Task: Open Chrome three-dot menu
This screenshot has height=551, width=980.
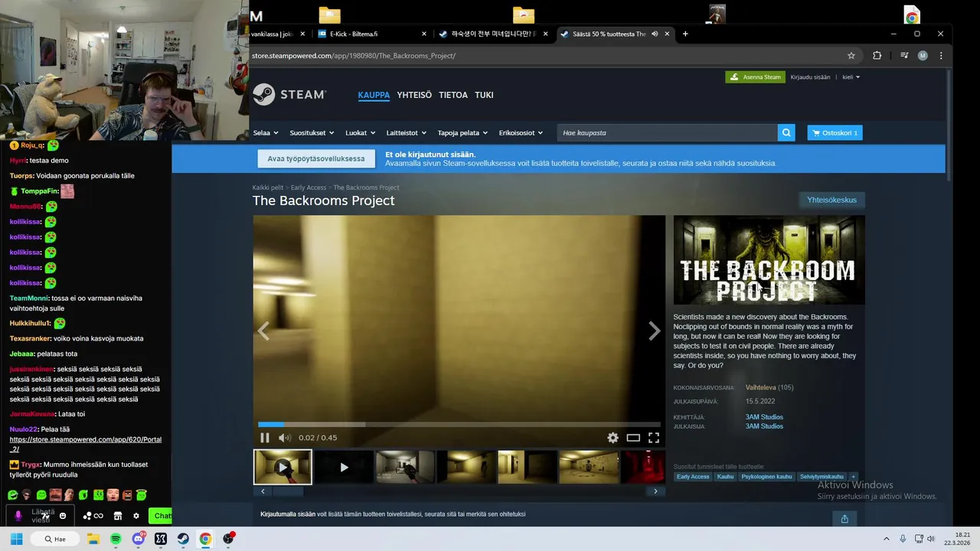Action: [941, 55]
